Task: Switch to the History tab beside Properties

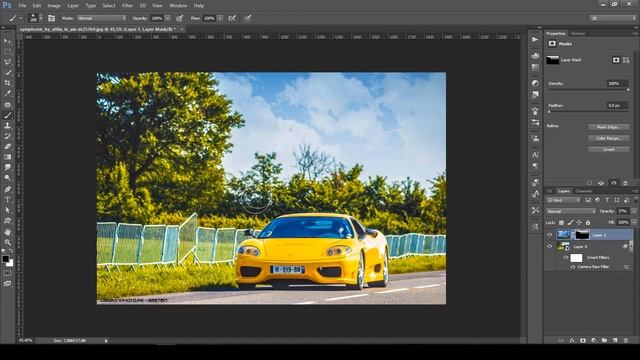Action: [x=578, y=33]
